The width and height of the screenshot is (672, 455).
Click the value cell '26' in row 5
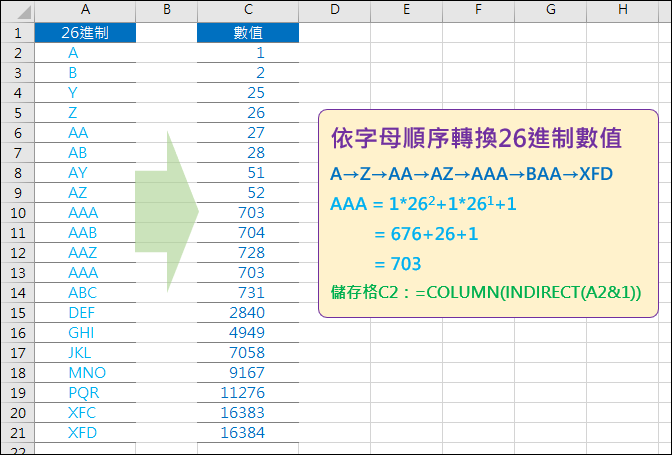(x=248, y=113)
